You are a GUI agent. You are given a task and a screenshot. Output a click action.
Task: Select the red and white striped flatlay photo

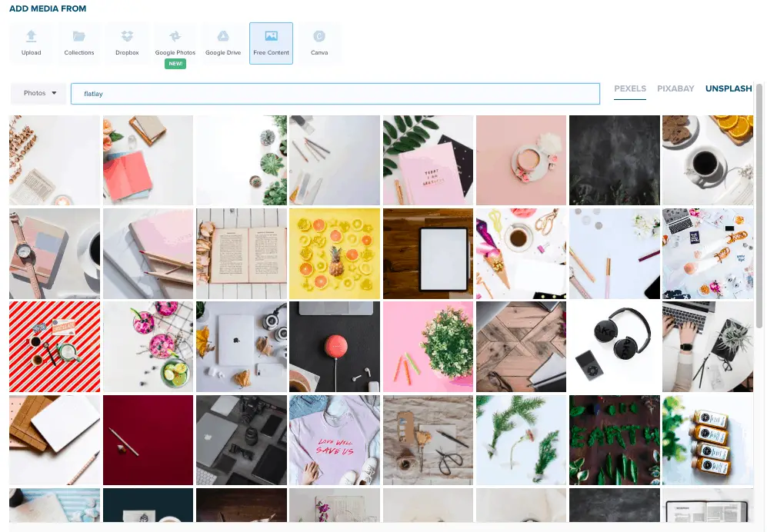click(x=55, y=347)
